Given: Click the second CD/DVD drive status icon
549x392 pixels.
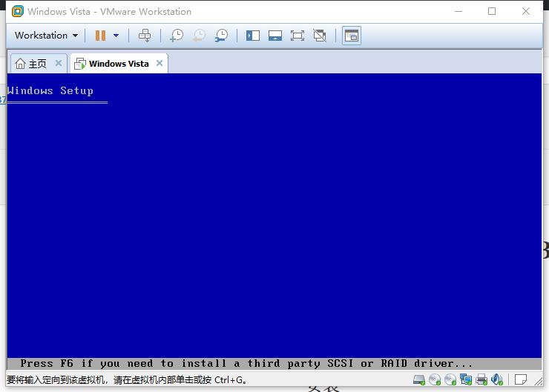Looking at the screenshot, I should click(x=450, y=379).
